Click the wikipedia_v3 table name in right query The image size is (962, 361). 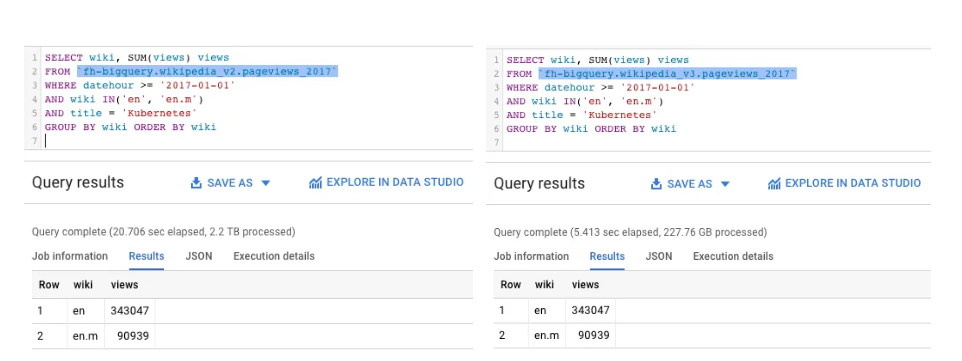[x=668, y=73]
